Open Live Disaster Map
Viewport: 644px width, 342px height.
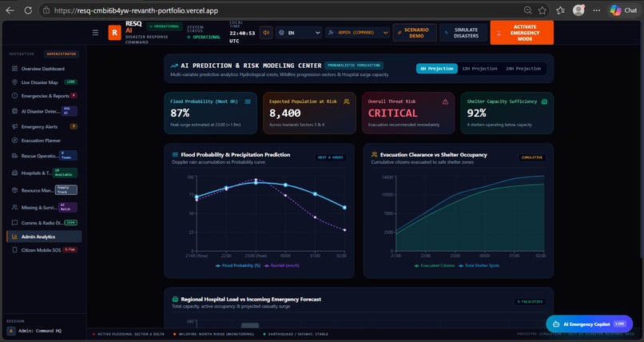[43, 82]
